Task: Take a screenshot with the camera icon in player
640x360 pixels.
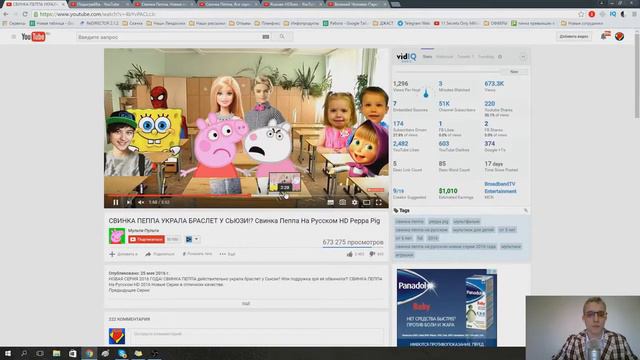Action: 342,202
